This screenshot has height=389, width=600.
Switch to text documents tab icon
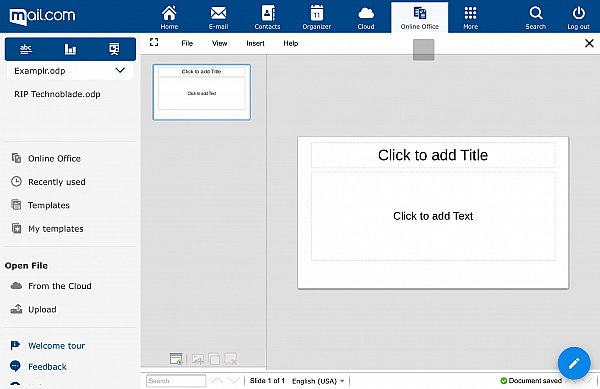point(26,49)
